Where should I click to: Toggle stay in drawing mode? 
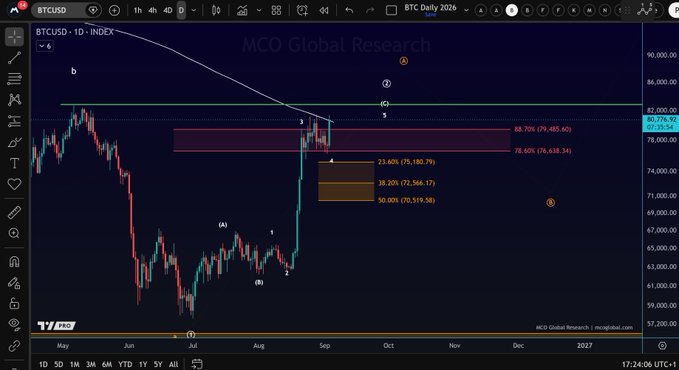[14, 283]
